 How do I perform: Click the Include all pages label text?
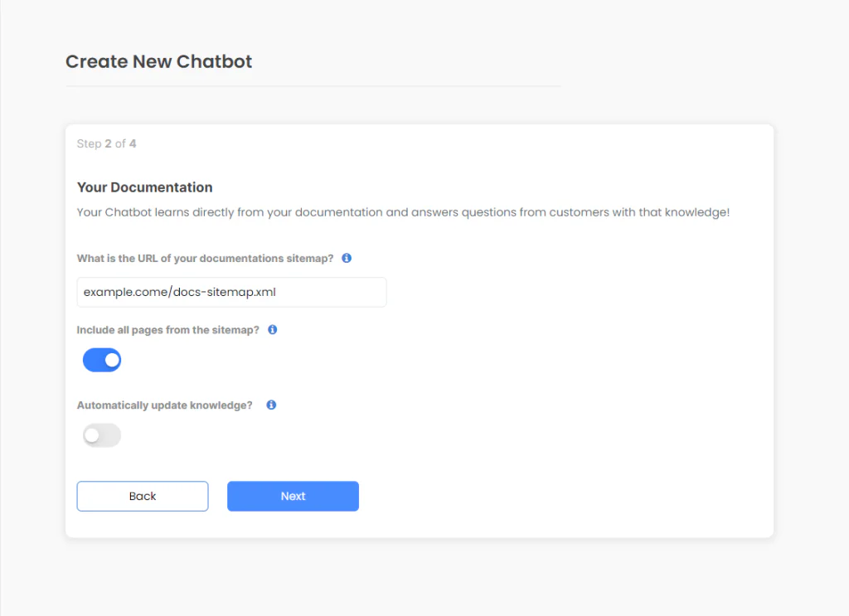coord(167,330)
